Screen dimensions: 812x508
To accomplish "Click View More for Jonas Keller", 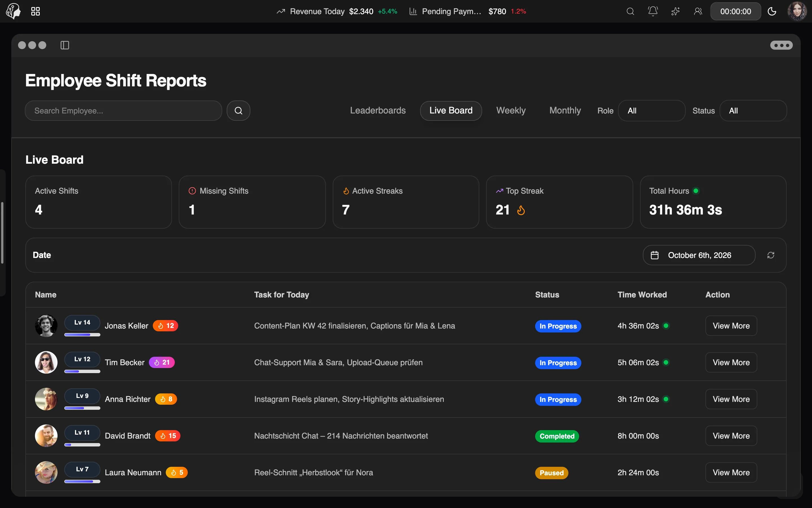I will 731,326.
